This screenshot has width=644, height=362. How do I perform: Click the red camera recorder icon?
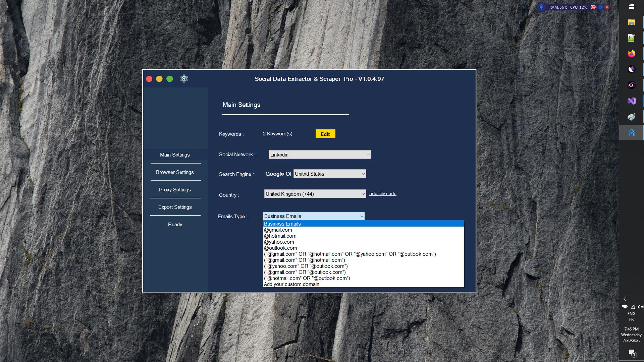[x=593, y=7]
